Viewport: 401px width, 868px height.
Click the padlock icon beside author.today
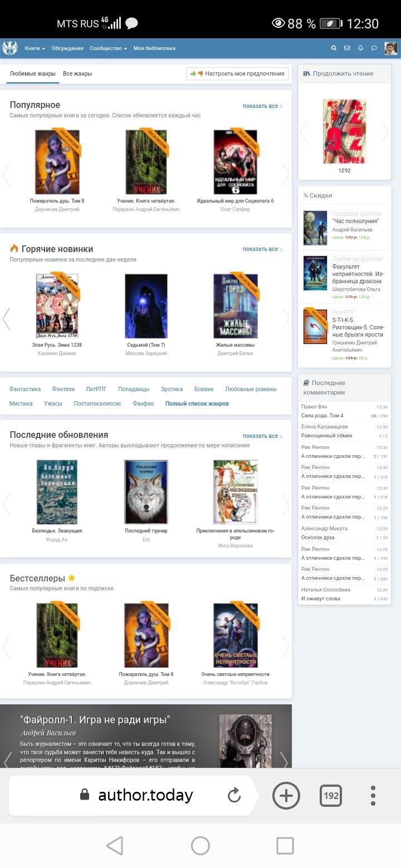[85, 795]
